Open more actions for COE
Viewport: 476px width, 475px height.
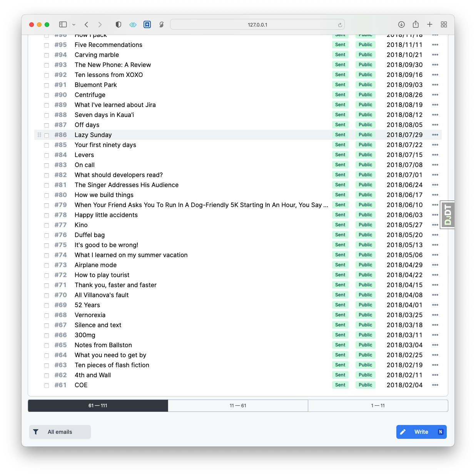pos(435,385)
